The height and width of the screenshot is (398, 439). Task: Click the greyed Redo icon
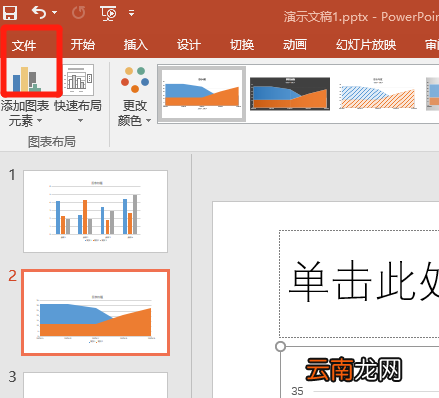tap(78, 13)
